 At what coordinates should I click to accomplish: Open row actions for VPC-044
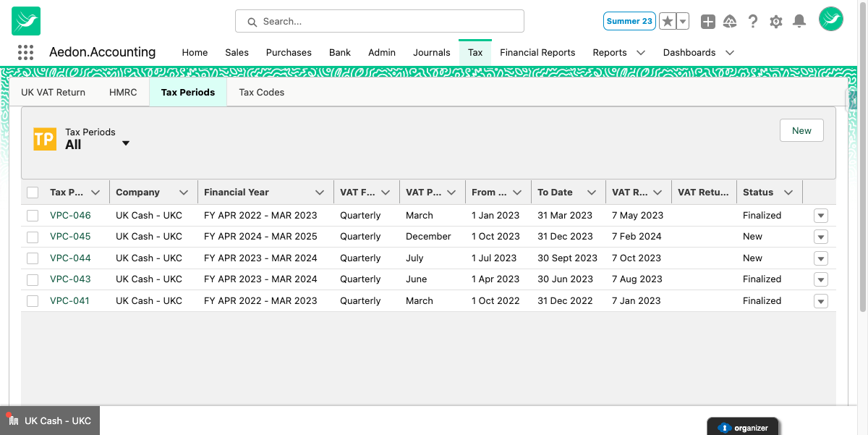coord(820,258)
